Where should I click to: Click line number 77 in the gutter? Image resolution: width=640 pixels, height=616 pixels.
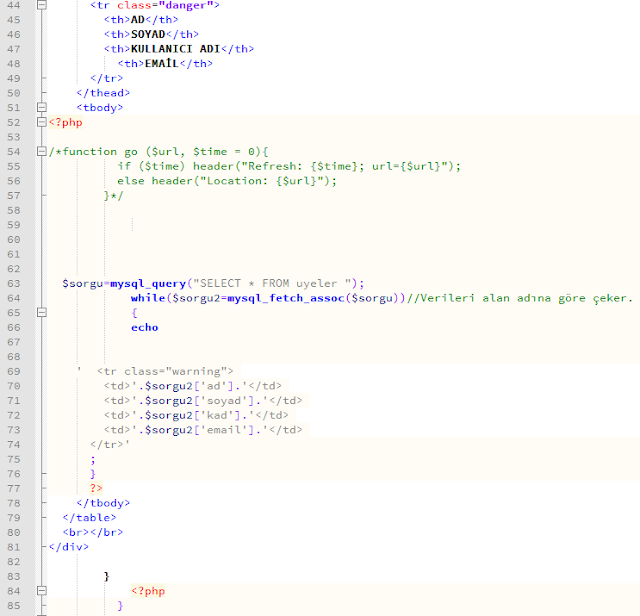point(13,488)
